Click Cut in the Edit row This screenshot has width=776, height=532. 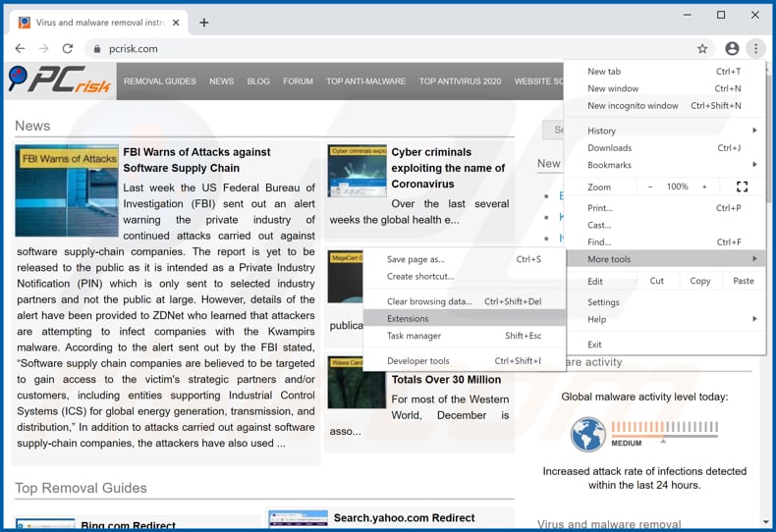[657, 281]
